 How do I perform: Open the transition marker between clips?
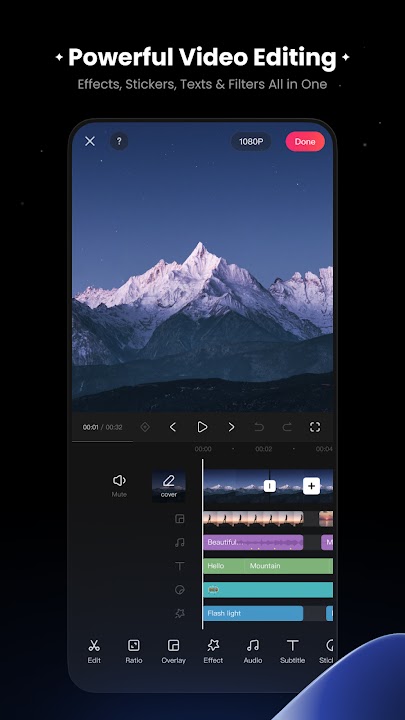[270, 486]
